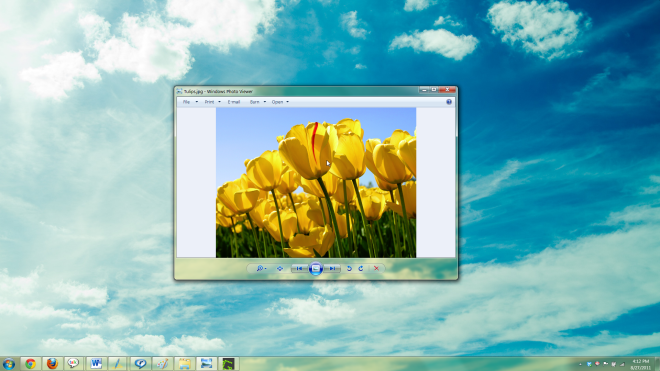The height and width of the screenshot is (371, 660).
Task: Close the Windows Photo Viewer window
Action: [447, 90]
